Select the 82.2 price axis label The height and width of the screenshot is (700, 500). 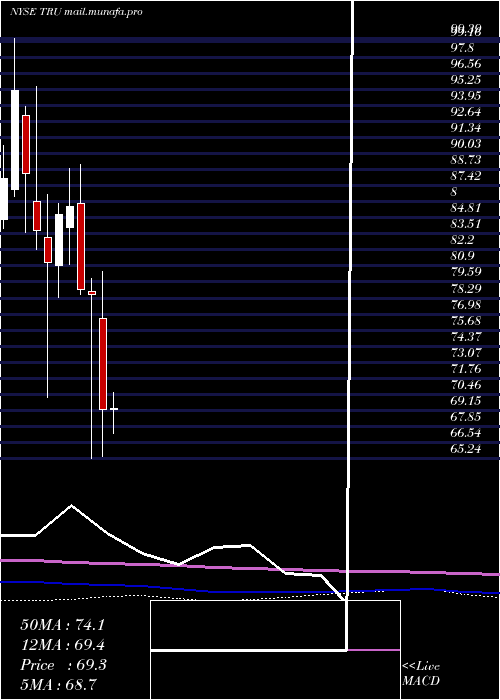point(462,241)
